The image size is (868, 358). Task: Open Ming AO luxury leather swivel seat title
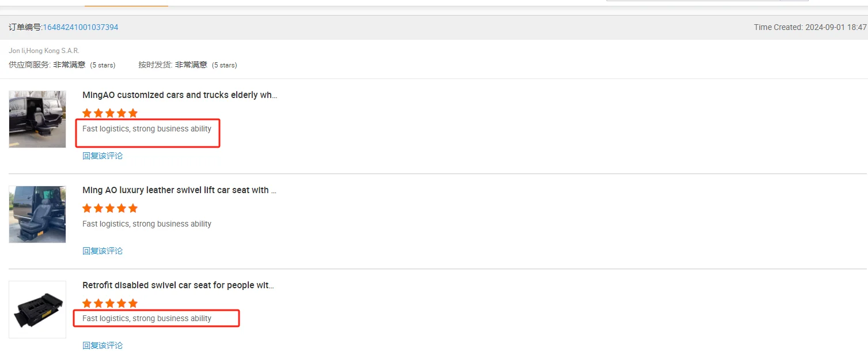click(x=179, y=190)
